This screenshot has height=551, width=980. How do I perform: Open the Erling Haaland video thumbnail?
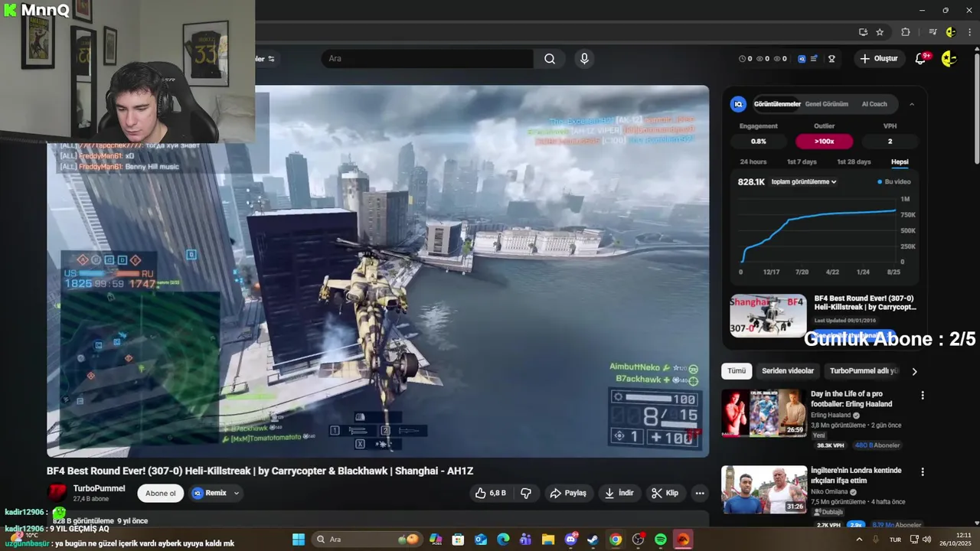764,413
